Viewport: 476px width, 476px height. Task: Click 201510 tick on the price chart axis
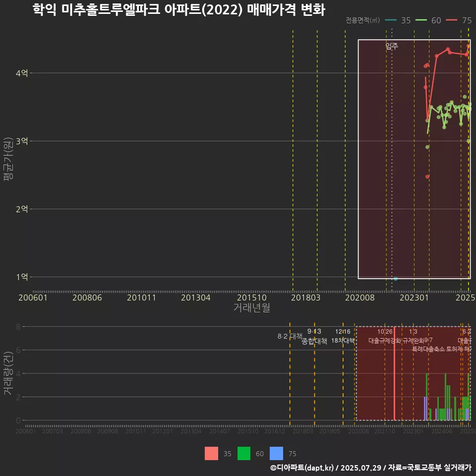click(252, 297)
